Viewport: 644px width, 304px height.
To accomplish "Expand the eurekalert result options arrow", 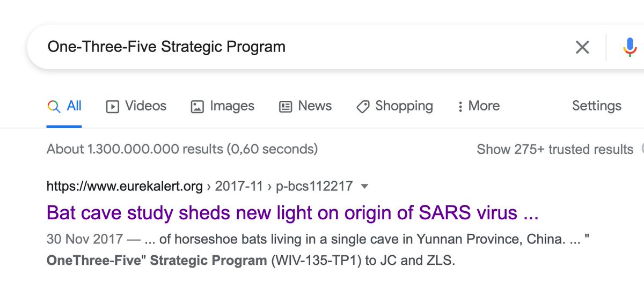I will 365,187.
